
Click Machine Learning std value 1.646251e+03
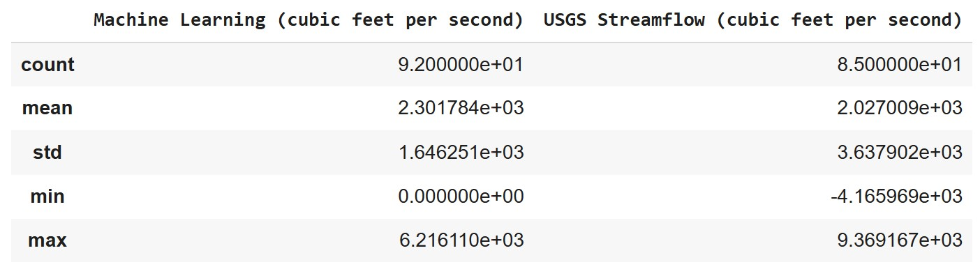point(461,153)
